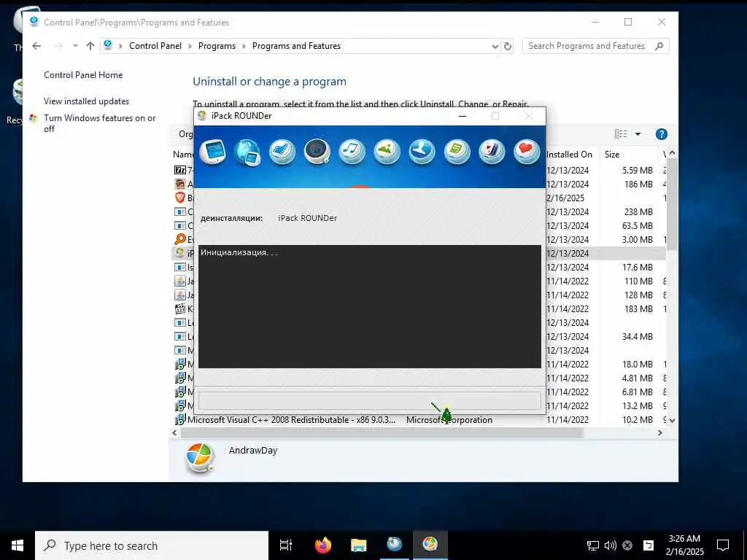Click the scroll down arrow of the program list
The width and height of the screenshot is (747, 560).
point(672,421)
